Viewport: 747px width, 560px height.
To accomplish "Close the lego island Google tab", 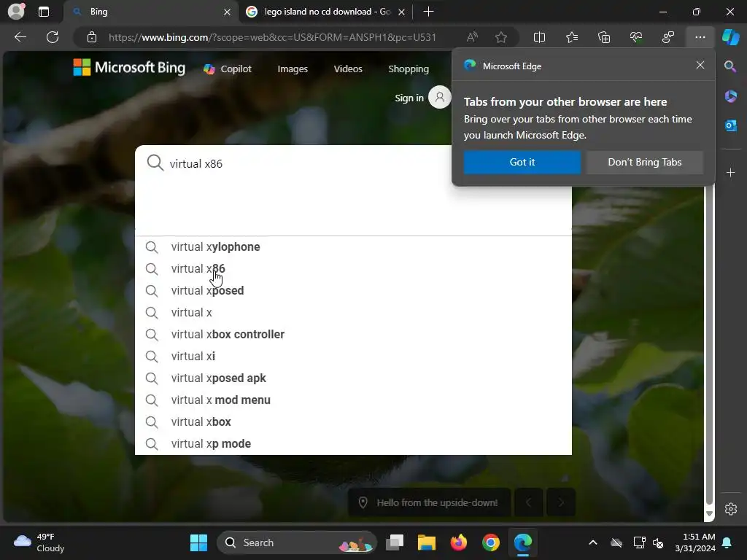I will 402,12.
